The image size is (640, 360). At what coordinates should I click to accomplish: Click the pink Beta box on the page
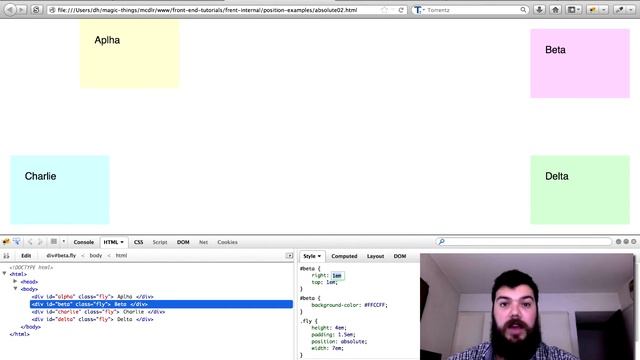point(580,63)
